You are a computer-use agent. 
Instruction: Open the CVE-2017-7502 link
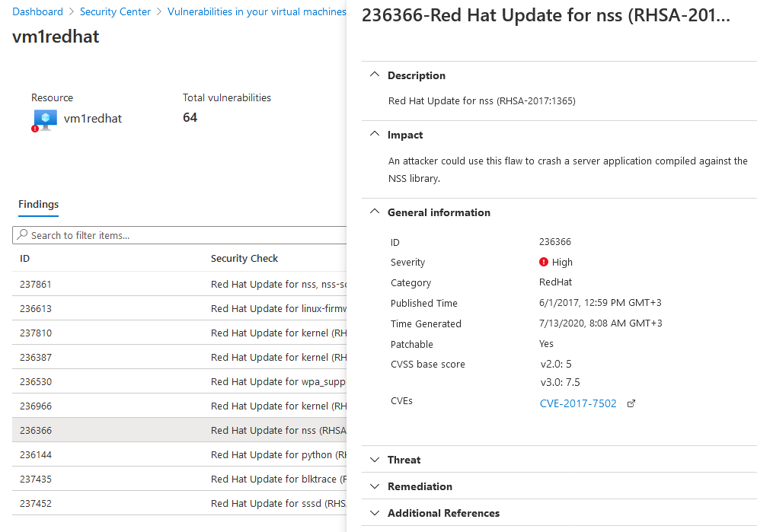[x=578, y=403]
